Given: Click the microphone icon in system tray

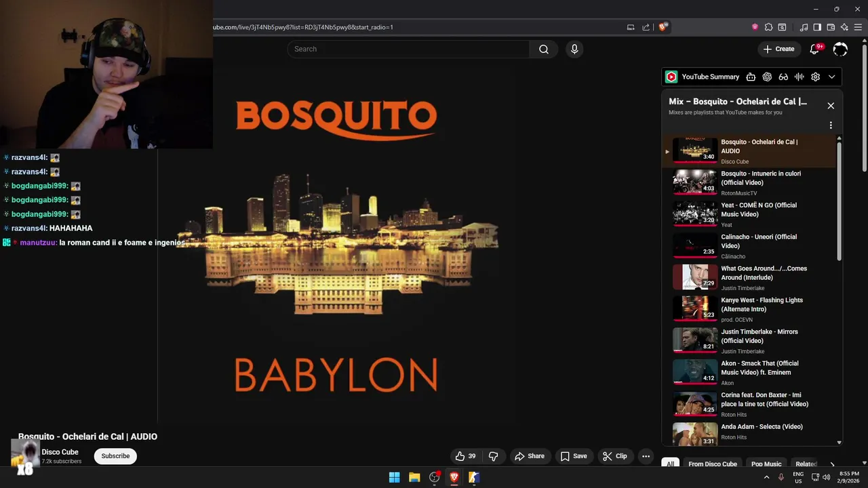Looking at the screenshot, I should (781, 477).
